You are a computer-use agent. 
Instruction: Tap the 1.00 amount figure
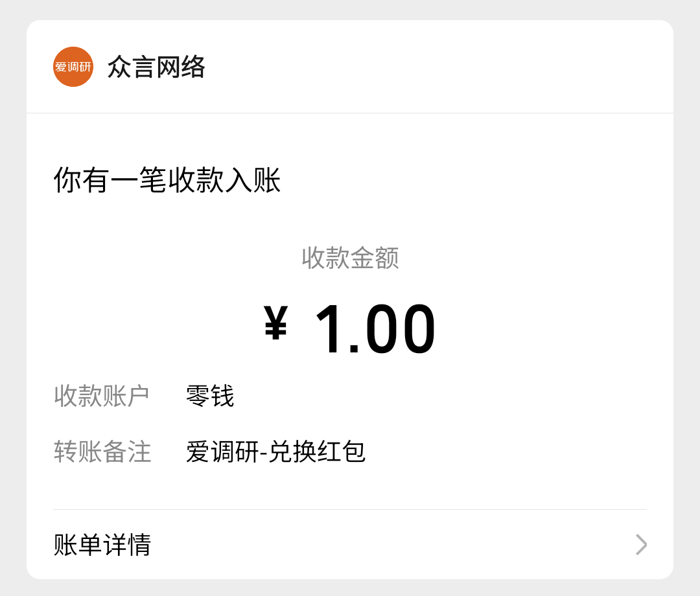375,329
